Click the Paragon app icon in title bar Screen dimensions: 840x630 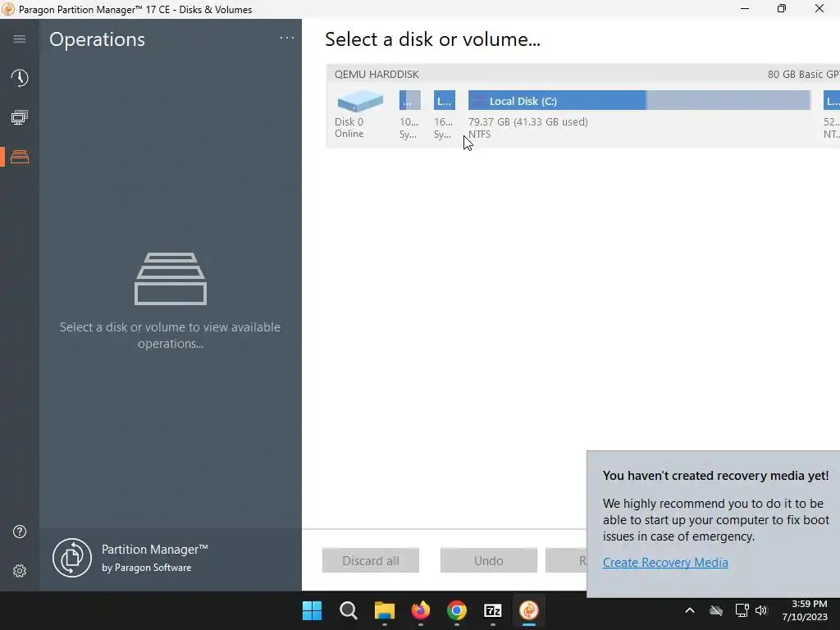[x=8, y=9]
